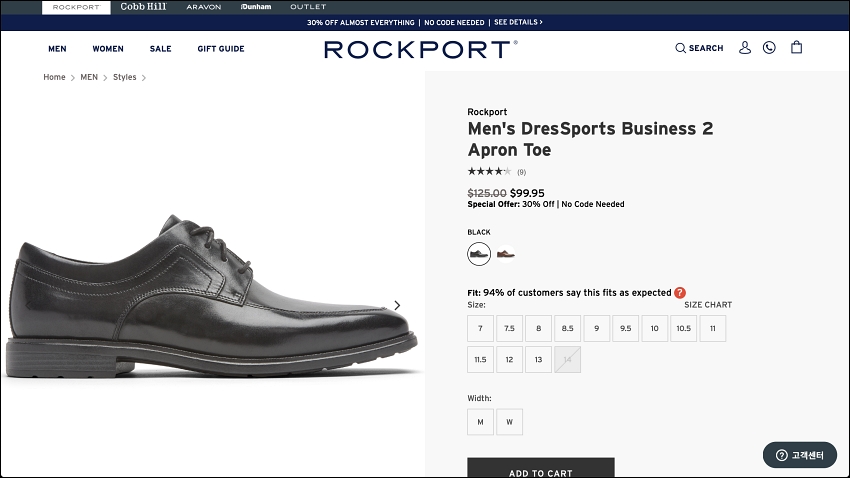Image resolution: width=850 pixels, height=478 pixels.
Task: Switch to the Aravon brand tab
Action: 204,7
